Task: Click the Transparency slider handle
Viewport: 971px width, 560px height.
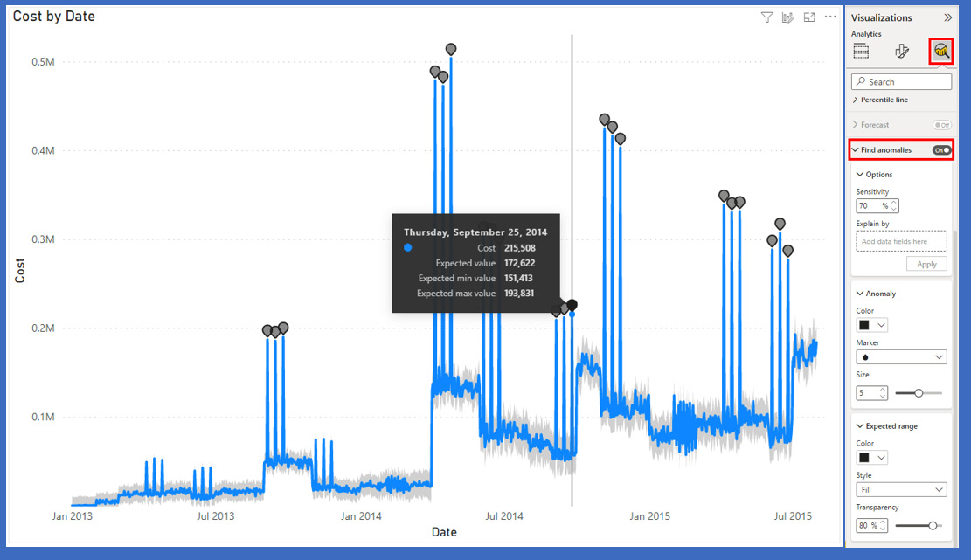Action: click(933, 525)
